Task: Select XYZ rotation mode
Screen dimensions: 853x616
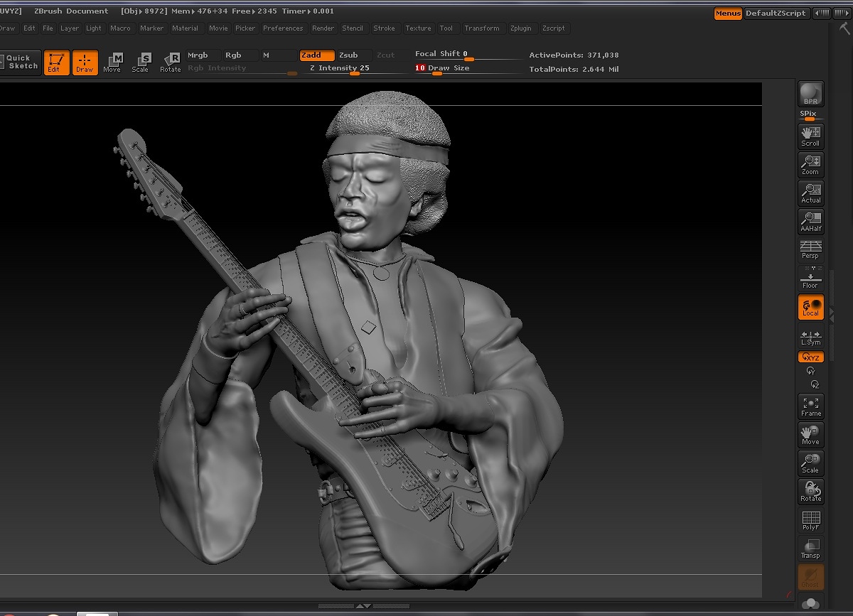Action: pyautogui.click(x=810, y=357)
